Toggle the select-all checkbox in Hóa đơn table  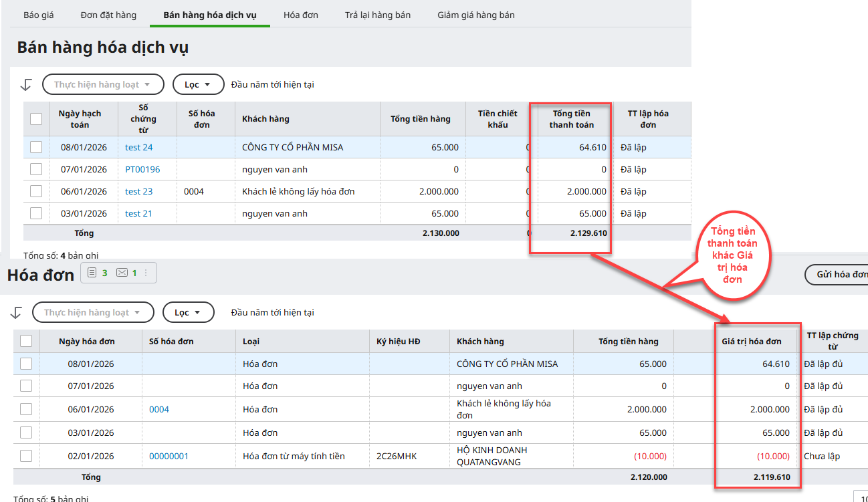pos(26,341)
